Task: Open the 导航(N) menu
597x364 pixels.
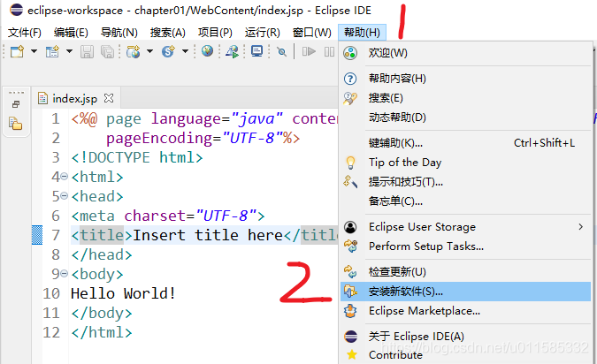Action: (119, 33)
